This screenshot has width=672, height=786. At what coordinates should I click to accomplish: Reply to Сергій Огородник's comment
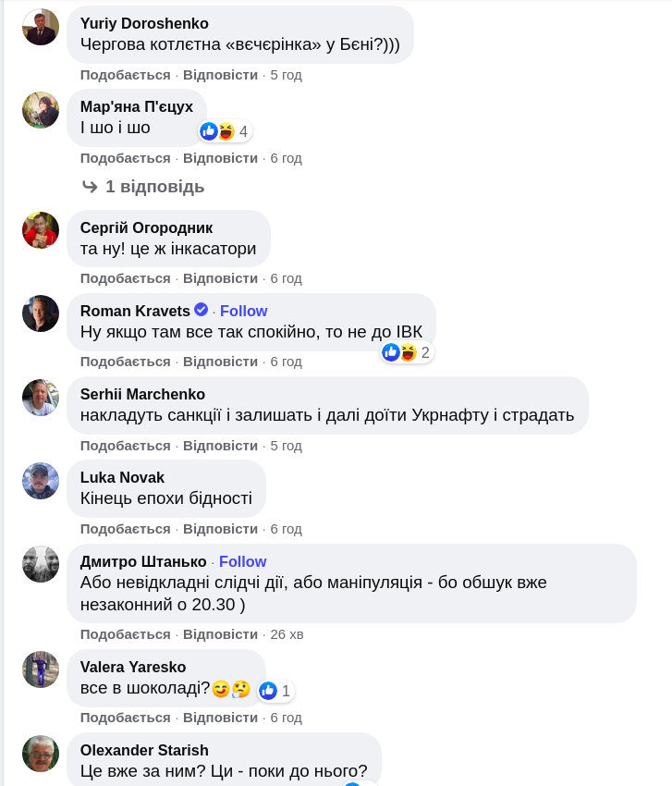pos(220,278)
